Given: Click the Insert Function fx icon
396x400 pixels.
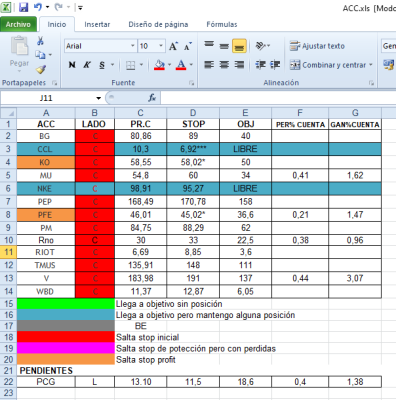Looking at the screenshot, I should coord(152,98).
